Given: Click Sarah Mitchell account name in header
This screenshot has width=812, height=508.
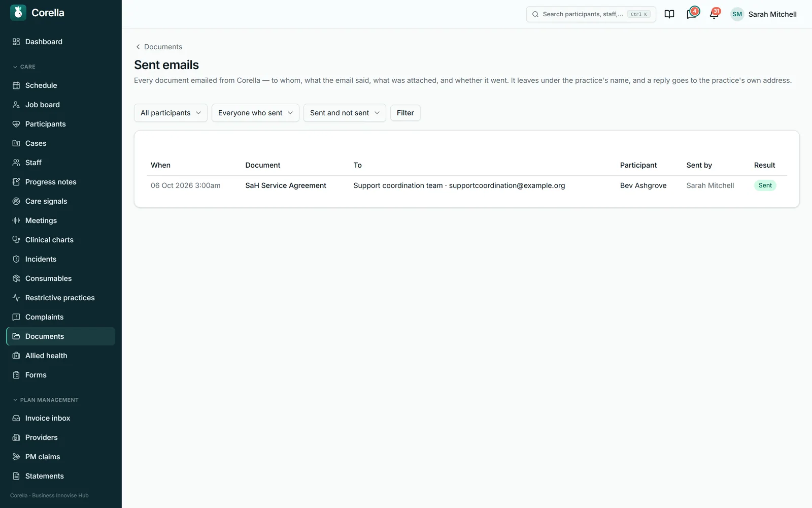Looking at the screenshot, I should tap(772, 14).
